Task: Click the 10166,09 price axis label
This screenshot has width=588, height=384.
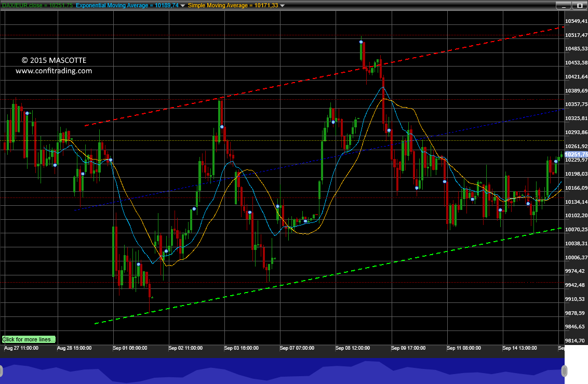Action: tap(577, 188)
